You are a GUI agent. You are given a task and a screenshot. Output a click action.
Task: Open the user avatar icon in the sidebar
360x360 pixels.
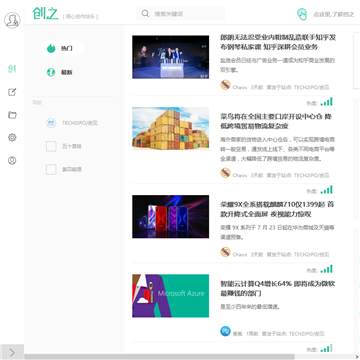pos(12,20)
